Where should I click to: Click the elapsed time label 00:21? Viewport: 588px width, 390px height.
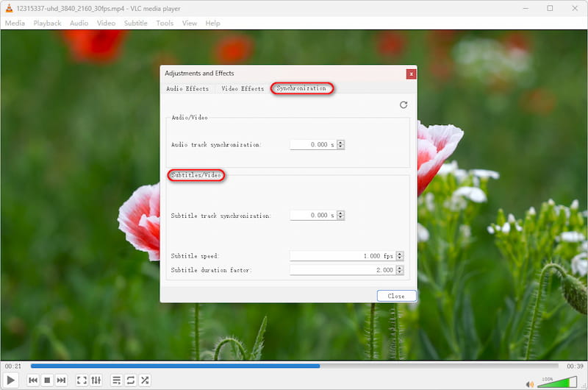click(13, 366)
